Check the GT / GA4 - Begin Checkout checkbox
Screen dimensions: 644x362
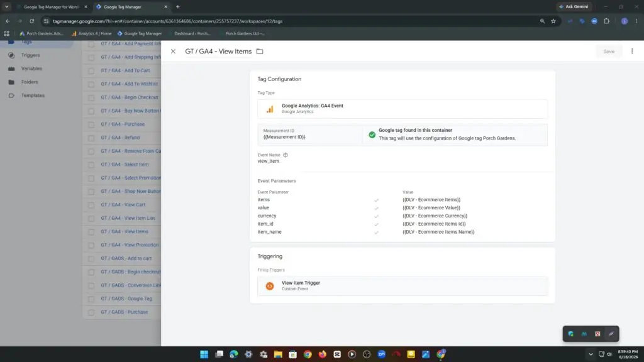tap(91, 97)
